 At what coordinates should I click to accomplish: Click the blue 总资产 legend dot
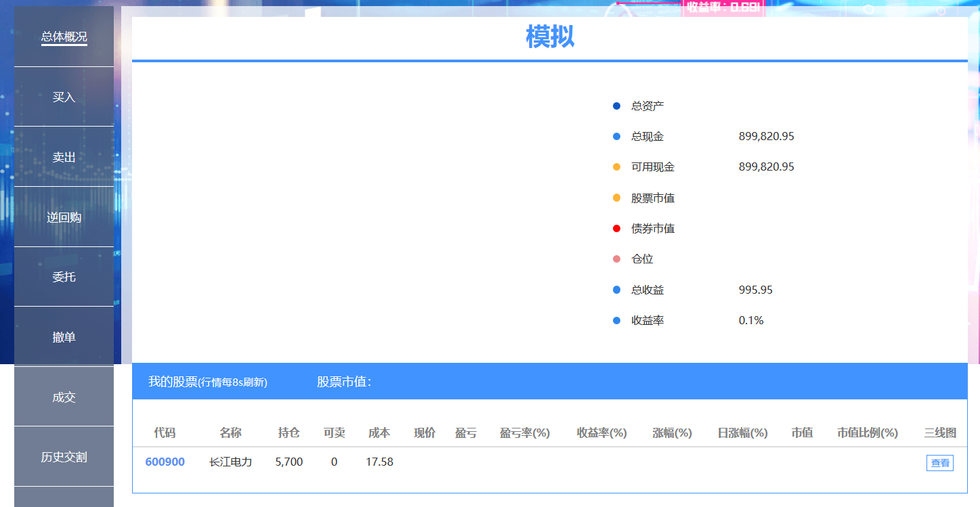click(x=616, y=106)
